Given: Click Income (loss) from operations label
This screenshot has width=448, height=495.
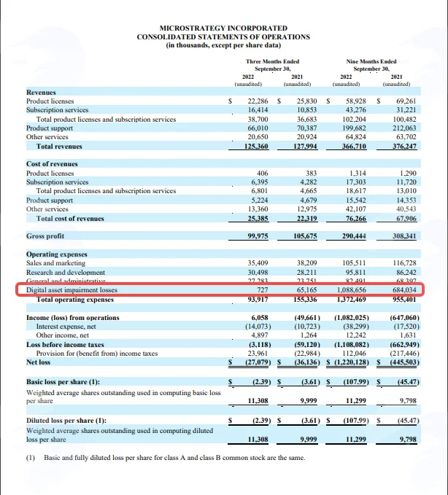Looking at the screenshot, I should point(73,318).
